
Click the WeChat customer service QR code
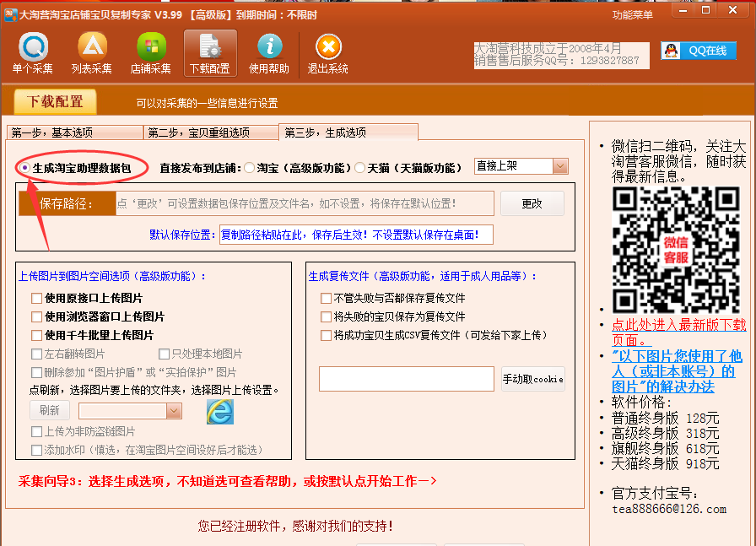click(x=676, y=250)
